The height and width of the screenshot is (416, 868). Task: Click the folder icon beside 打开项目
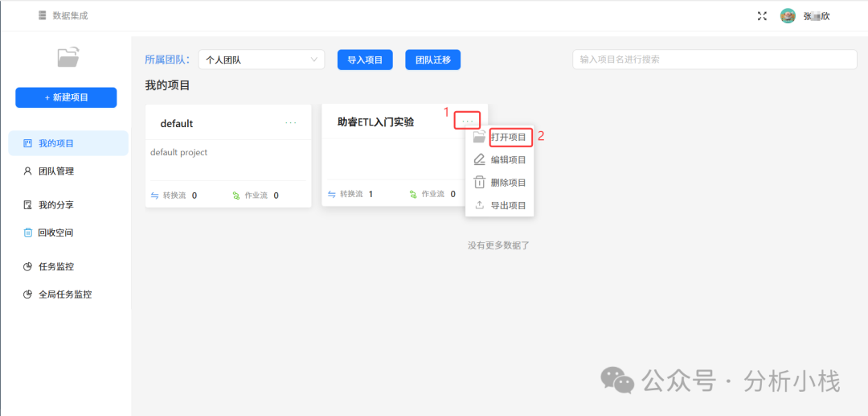pyautogui.click(x=479, y=137)
